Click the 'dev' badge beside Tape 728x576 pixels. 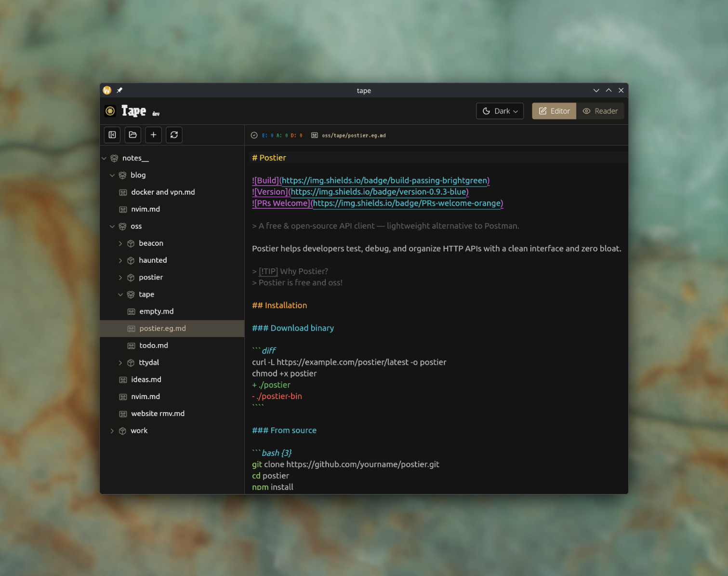(x=156, y=114)
